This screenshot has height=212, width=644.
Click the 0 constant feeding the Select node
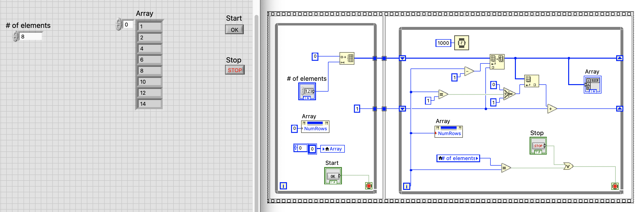[x=493, y=85]
